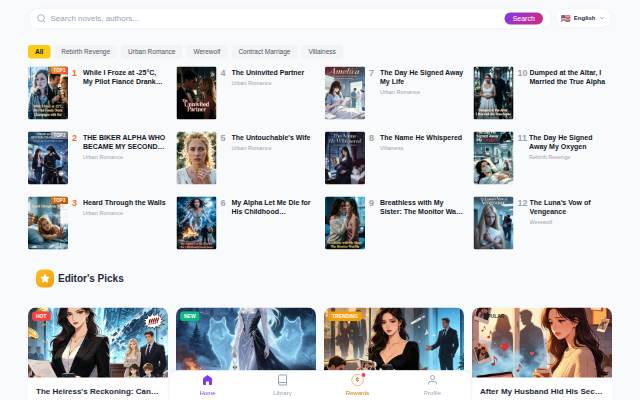The width and height of the screenshot is (640, 400).
Task: Click title While I Froze at -25°C, My Pilot Fiance Drank
Action: tap(122, 77)
